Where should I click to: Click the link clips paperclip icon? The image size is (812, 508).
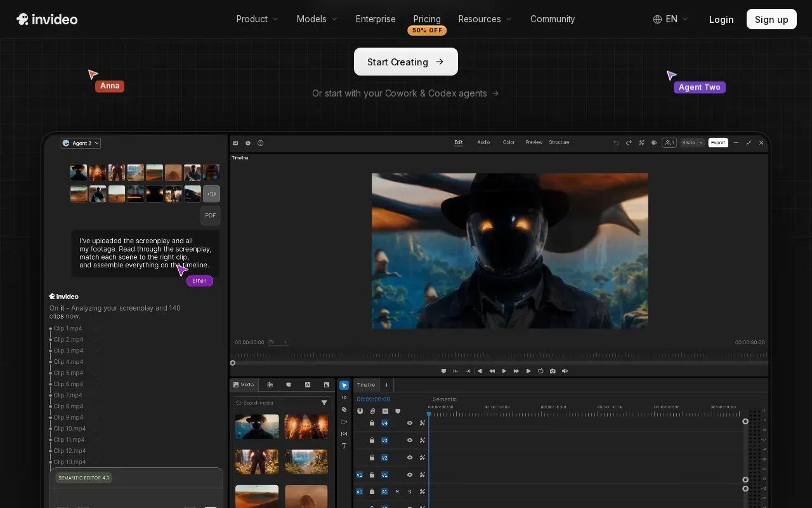(x=372, y=411)
